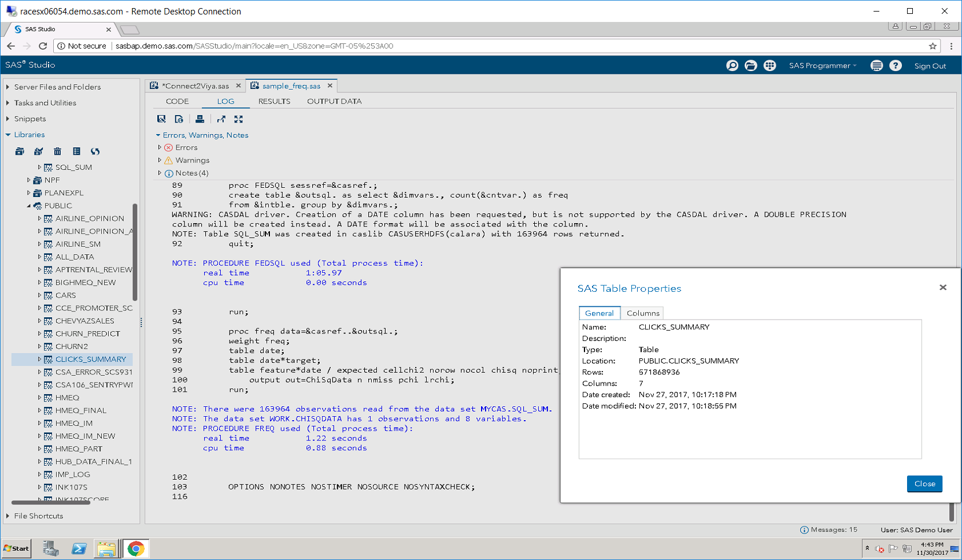Click the properties icon in Libraries toolbar

(x=76, y=151)
